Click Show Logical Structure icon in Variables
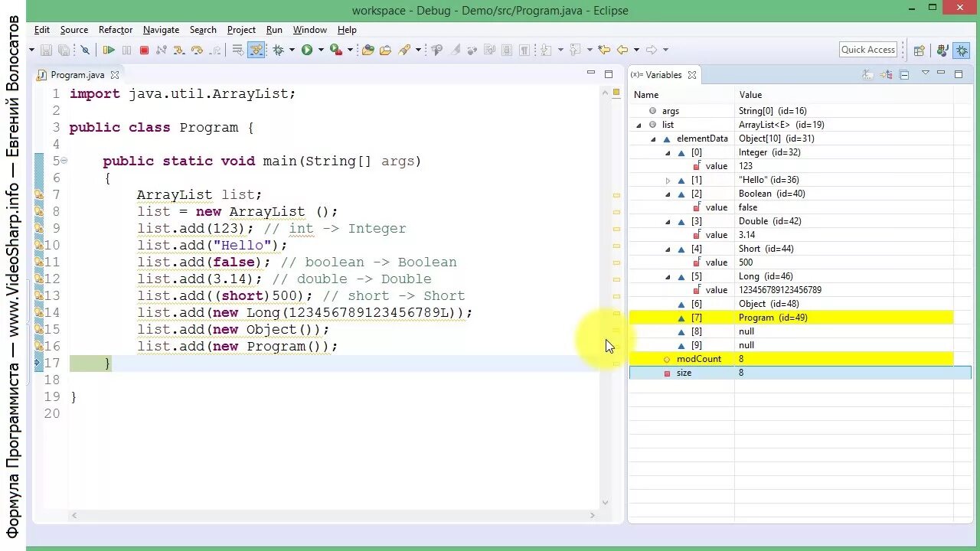This screenshot has height=551, width=980. (x=886, y=74)
